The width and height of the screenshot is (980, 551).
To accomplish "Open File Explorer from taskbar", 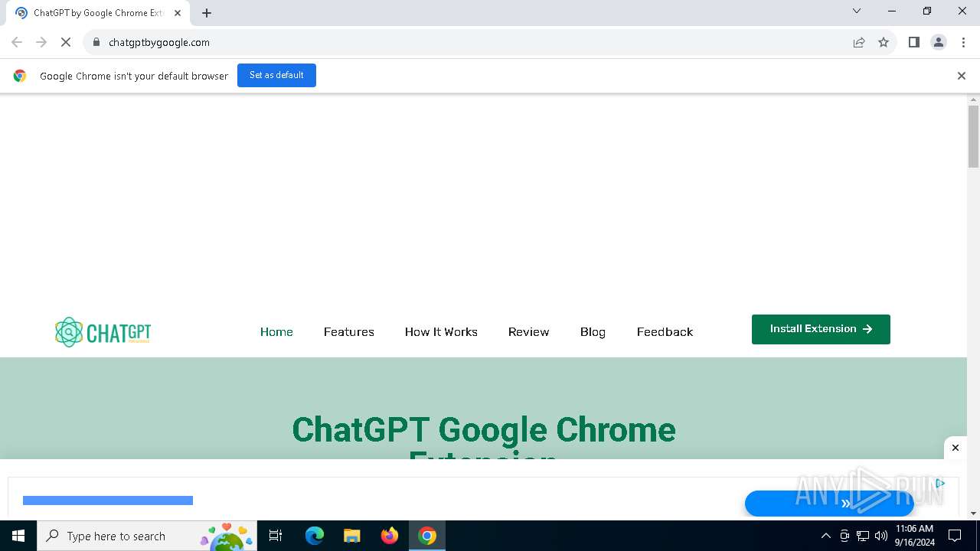I will (x=351, y=536).
